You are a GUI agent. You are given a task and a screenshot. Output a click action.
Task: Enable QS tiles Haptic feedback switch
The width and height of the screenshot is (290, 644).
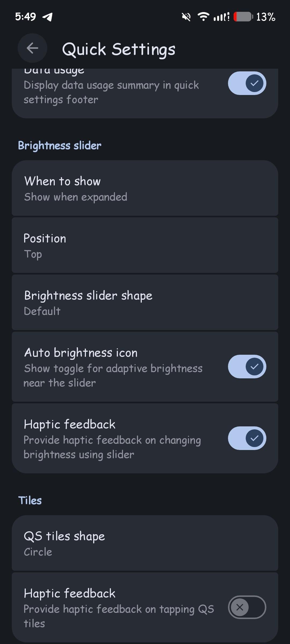pyautogui.click(x=247, y=607)
